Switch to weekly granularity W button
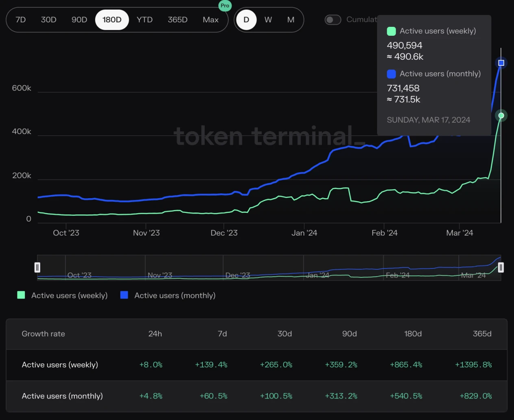Screen dimensions: 514x420 [x=268, y=19]
